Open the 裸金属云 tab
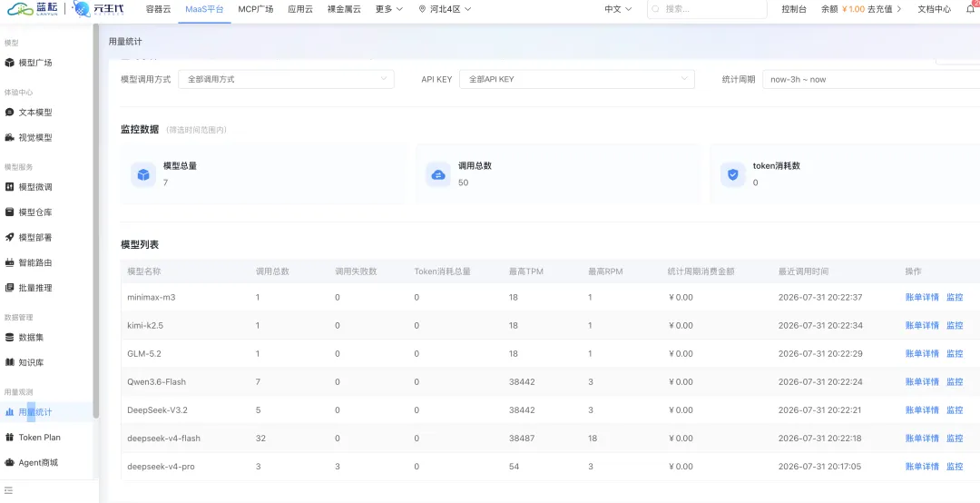The height and width of the screenshot is (503, 980). [x=344, y=9]
